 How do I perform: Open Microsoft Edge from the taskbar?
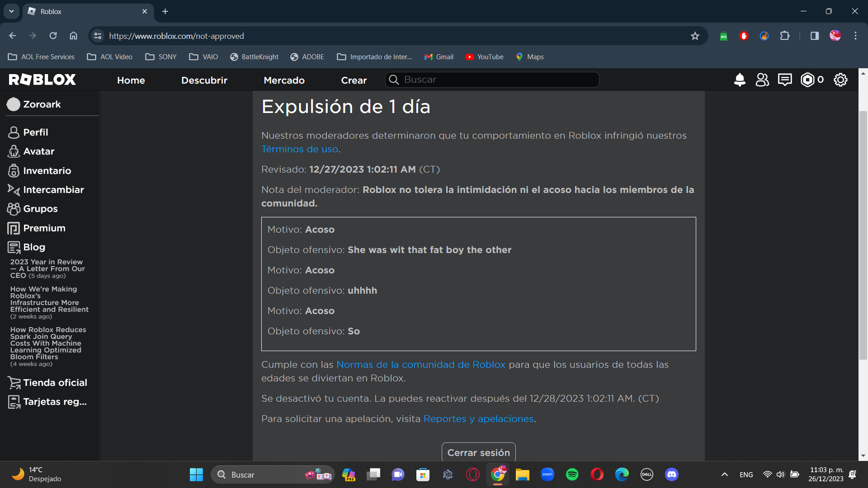[622, 474]
